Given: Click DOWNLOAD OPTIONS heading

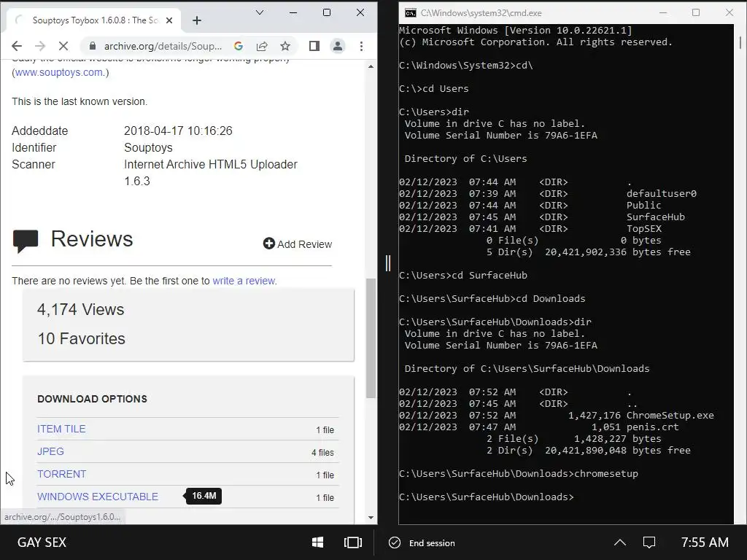Looking at the screenshot, I should [x=92, y=399].
